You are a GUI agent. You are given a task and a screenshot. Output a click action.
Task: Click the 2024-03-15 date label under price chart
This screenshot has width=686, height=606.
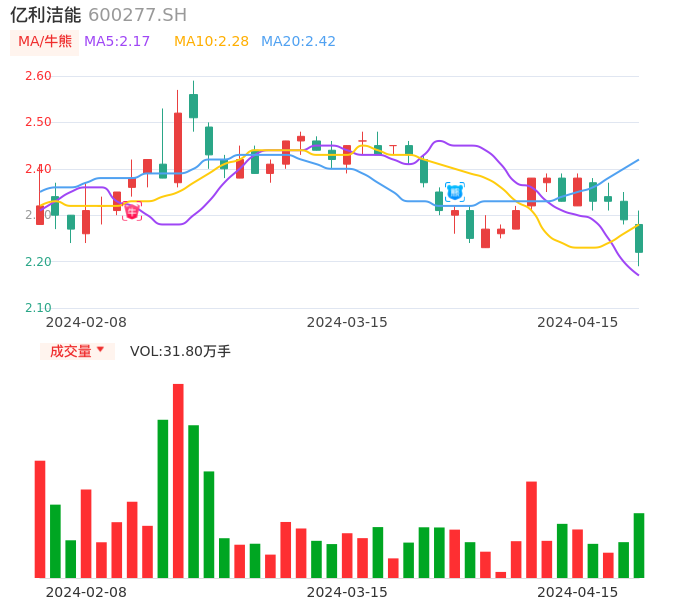coord(346,322)
